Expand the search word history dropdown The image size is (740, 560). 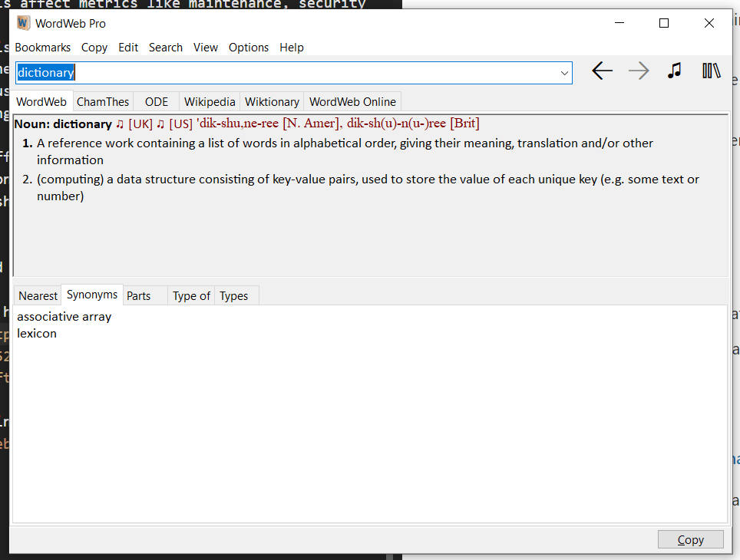(x=565, y=73)
